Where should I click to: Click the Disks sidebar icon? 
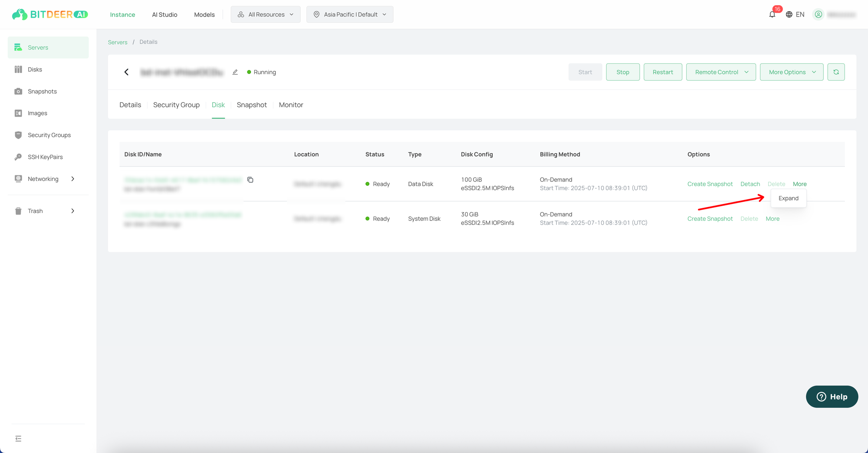pyautogui.click(x=18, y=69)
